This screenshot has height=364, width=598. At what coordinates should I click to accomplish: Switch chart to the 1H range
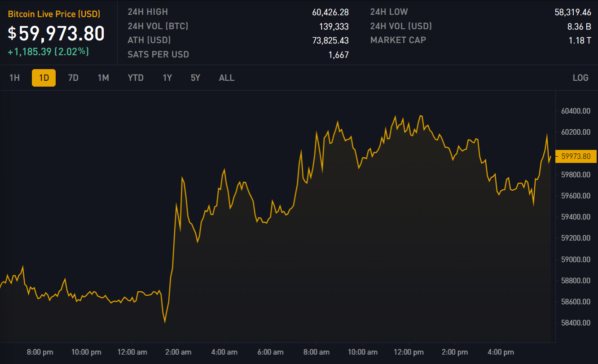[15, 78]
